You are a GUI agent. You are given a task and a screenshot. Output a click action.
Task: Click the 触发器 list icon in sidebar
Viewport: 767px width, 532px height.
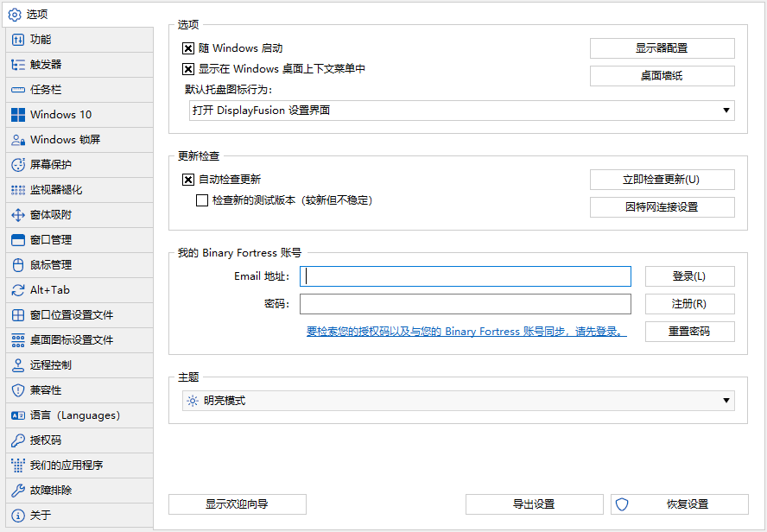(x=17, y=65)
